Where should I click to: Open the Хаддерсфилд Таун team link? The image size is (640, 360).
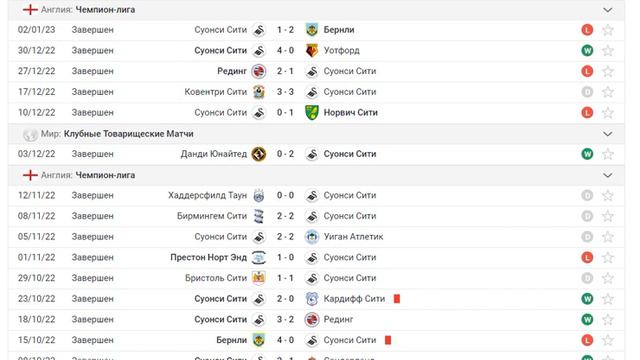[207, 196]
